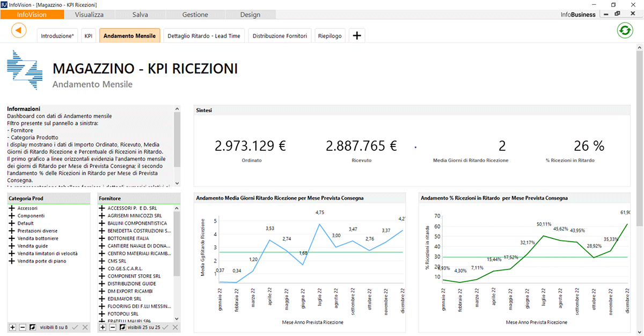
Task: Switch to Riepilogo tab
Action: point(330,36)
